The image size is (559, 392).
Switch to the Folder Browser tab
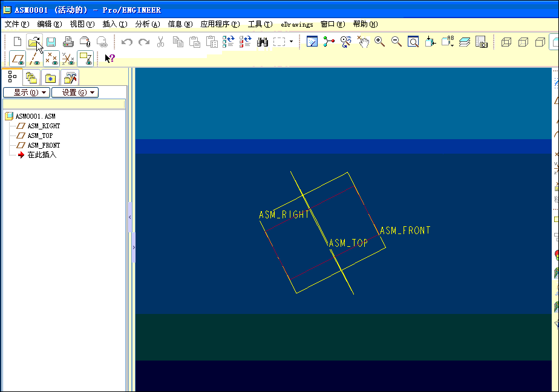(x=31, y=77)
